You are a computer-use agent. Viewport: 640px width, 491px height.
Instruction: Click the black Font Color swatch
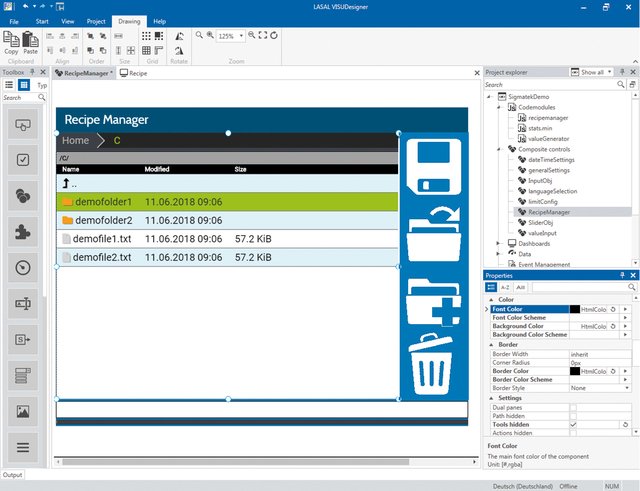[x=575, y=309]
